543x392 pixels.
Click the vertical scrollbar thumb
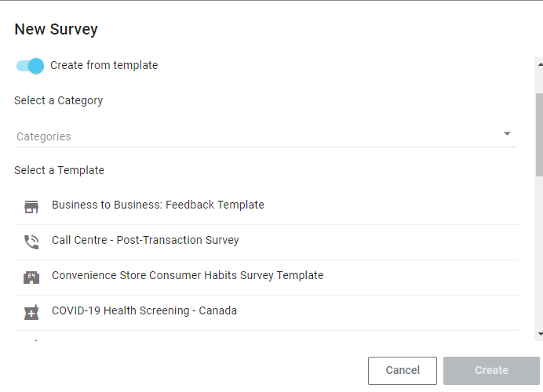point(539,133)
